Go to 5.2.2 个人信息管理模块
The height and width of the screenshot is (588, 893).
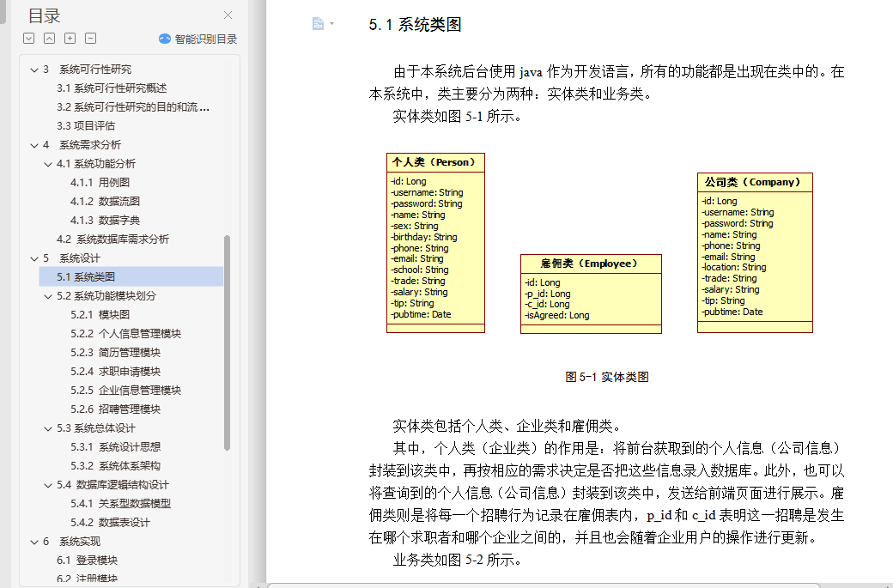click(x=126, y=334)
